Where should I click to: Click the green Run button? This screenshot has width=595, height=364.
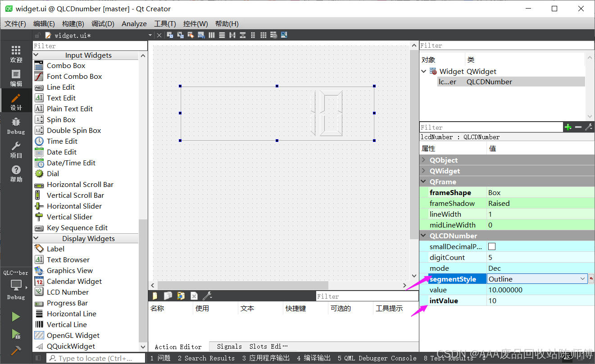pyautogui.click(x=16, y=317)
